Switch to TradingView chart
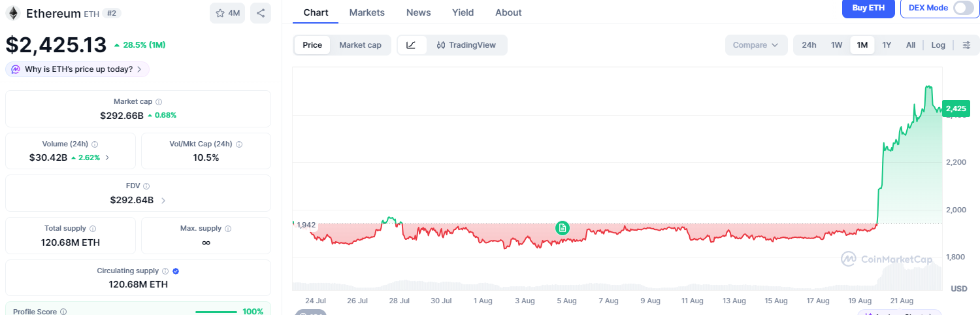 point(466,45)
